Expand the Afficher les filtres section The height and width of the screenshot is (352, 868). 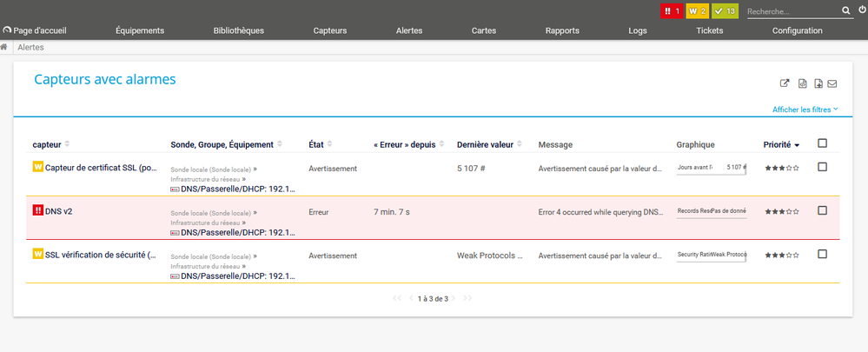click(805, 110)
